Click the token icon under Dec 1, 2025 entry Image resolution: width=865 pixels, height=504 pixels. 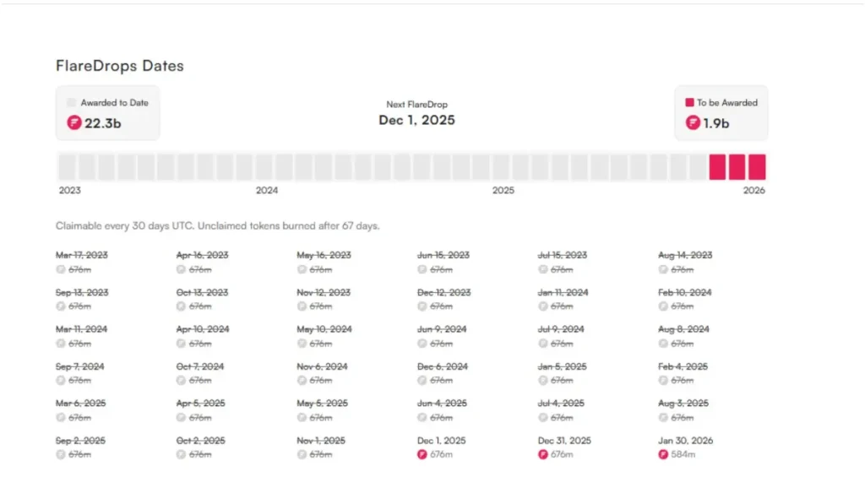click(422, 455)
